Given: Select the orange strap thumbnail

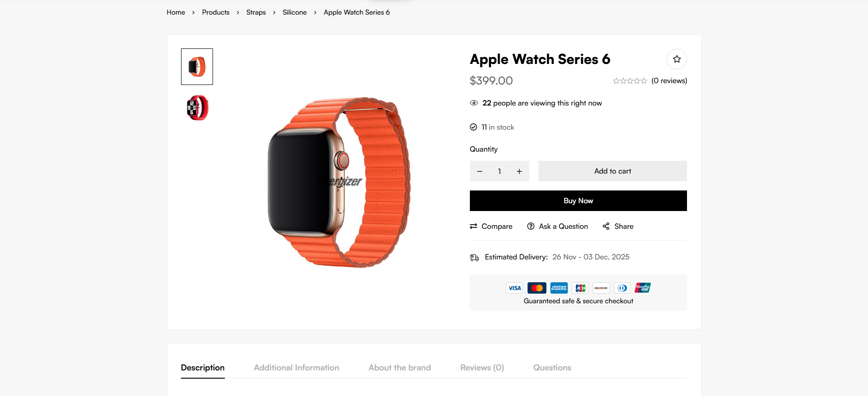Looking at the screenshot, I should point(197,67).
